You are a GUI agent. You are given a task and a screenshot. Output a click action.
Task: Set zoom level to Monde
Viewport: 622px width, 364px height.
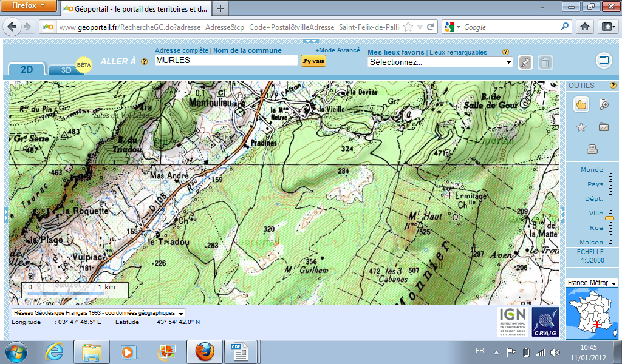coord(592,169)
